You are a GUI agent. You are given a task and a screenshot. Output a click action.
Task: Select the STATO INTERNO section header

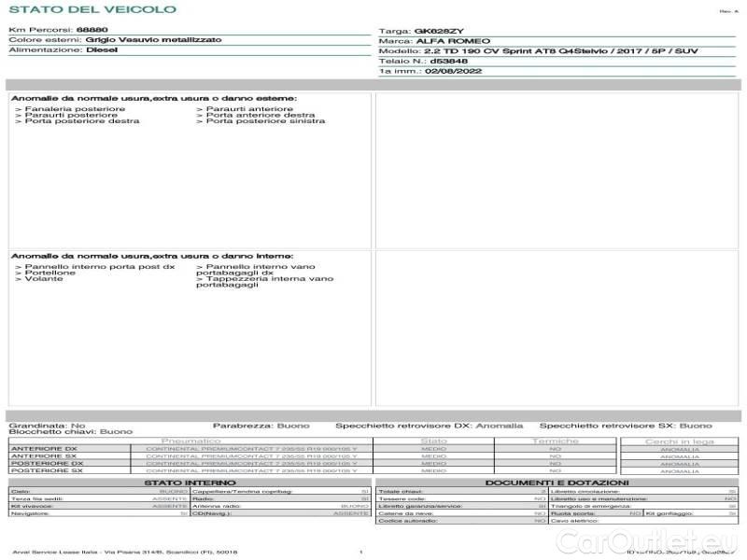(190, 483)
